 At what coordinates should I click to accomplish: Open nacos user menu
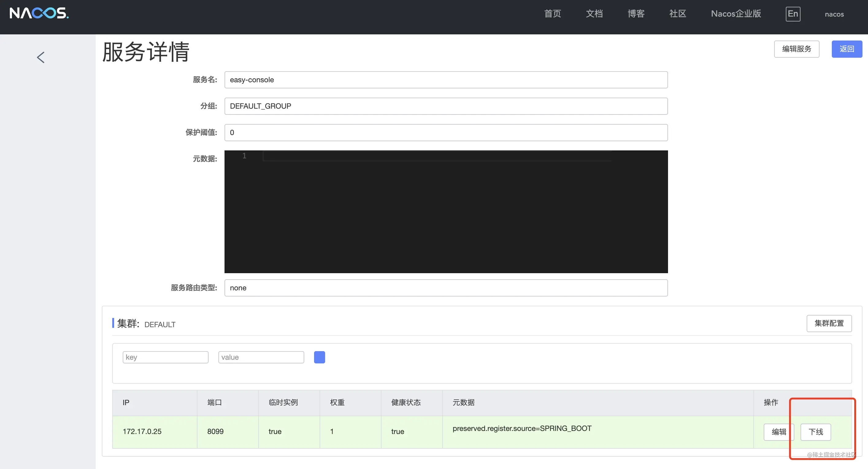tap(834, 14)
